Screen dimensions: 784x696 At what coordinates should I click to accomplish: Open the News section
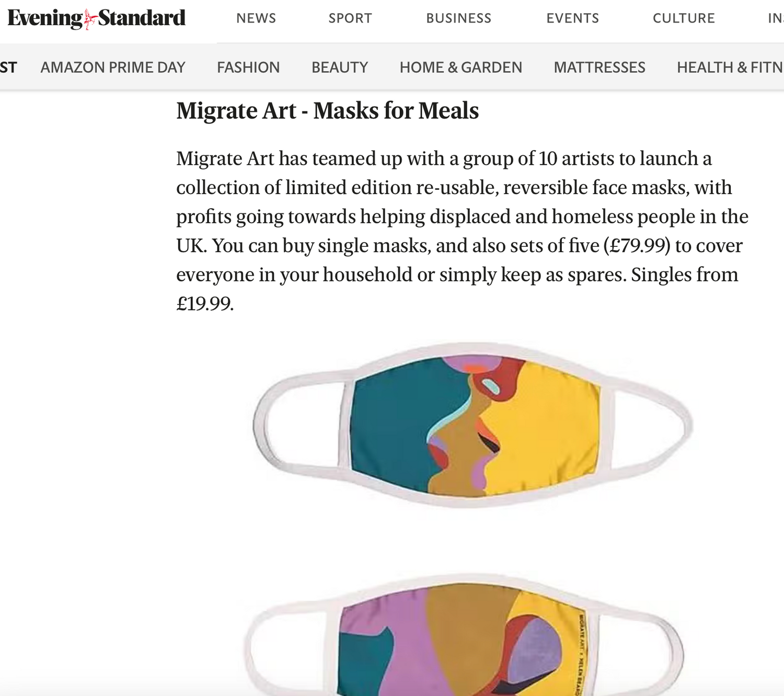tap(256, 18)
